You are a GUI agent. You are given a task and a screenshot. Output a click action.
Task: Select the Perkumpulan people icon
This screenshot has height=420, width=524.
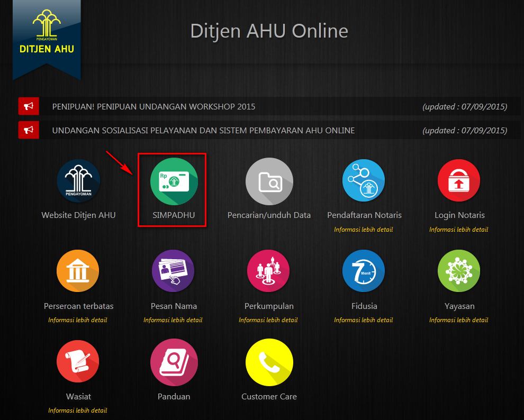pyautogui.click(x=269, y=272)
